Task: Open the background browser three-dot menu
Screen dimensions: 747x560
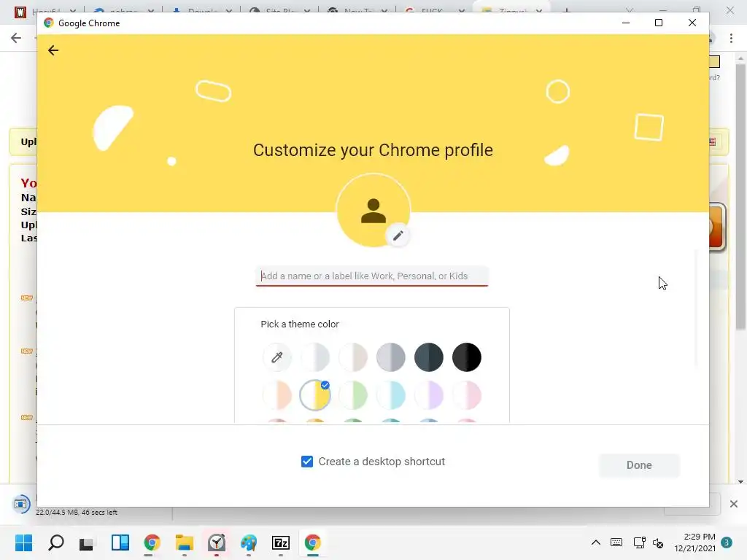Action: click(x=731, y=38)
